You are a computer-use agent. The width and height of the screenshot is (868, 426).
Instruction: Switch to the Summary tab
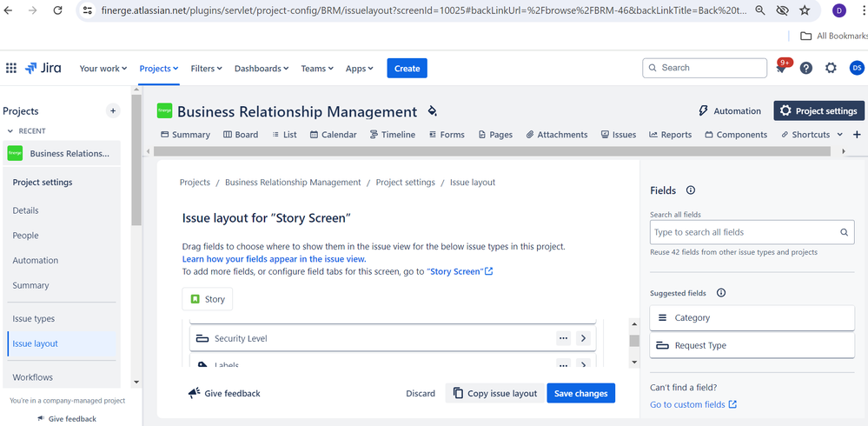click(185, 135)
